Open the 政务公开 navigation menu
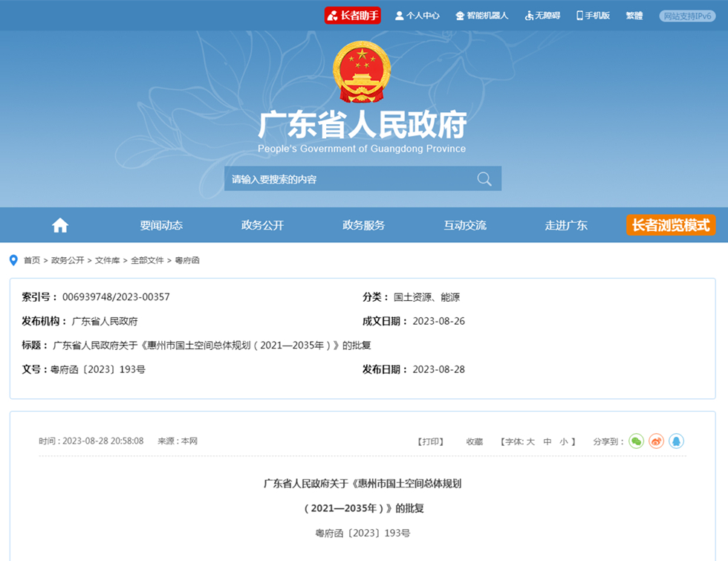 point(262,225)
